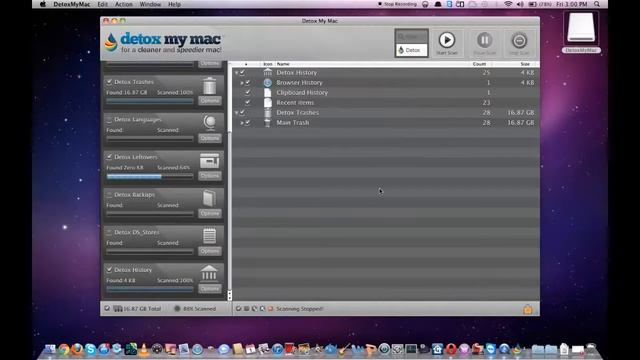Open Google Chrome from the dock
Viewport: 640px width, 360px height.
coord(64,349)
